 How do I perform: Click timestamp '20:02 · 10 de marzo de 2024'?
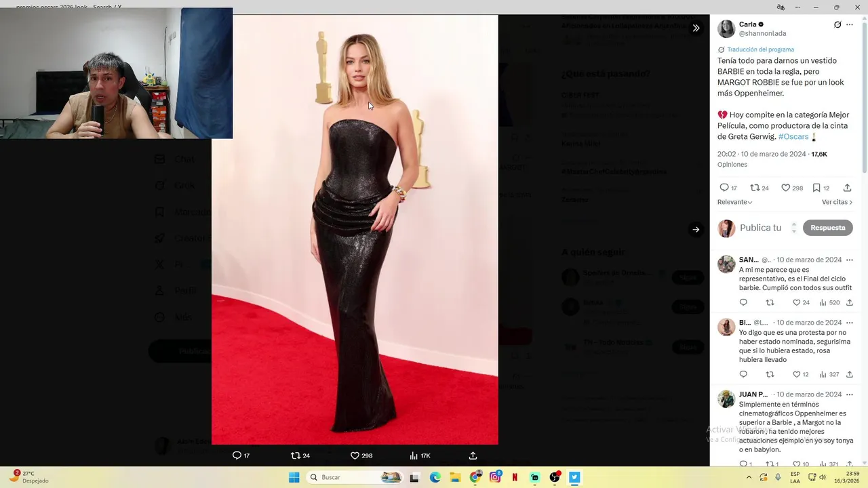point(762,154)
